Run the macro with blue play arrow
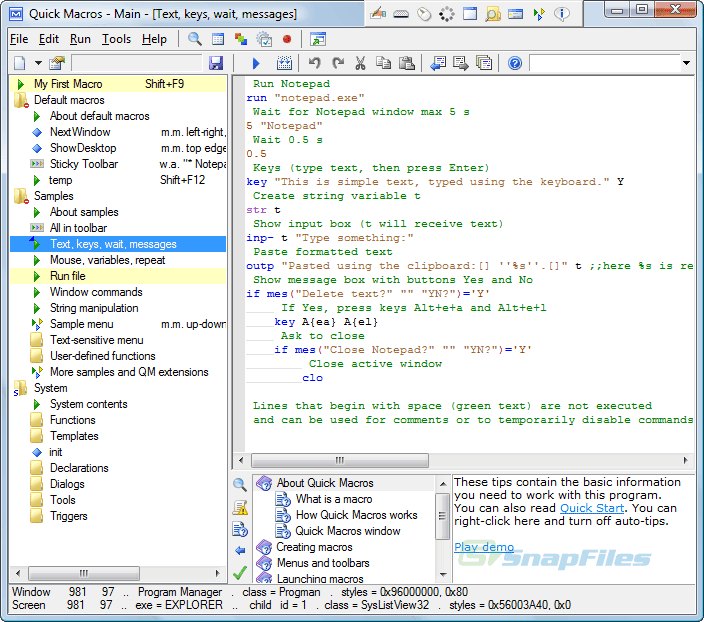 tap(256, 63)
